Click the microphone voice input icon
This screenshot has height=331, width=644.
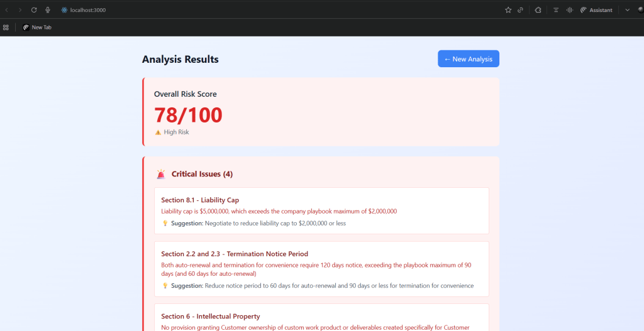(x=48, y=10)
